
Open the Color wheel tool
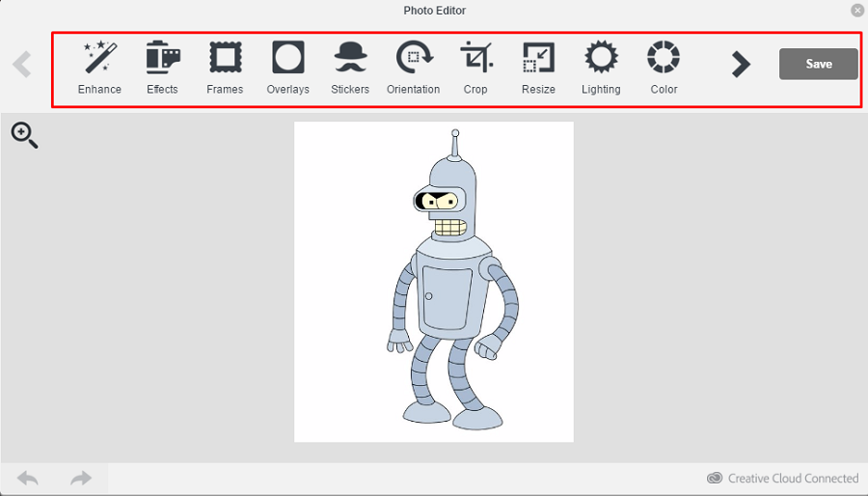[x=664, y=68]
